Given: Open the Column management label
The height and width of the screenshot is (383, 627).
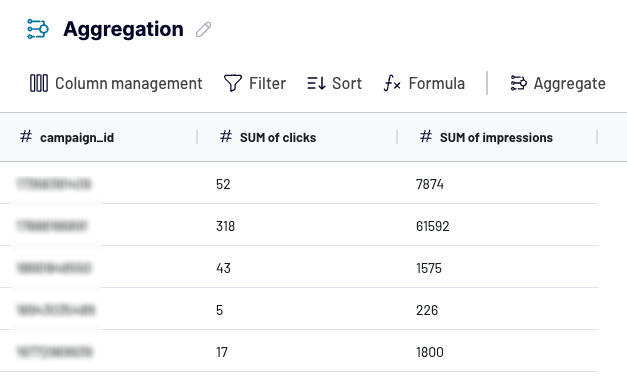Looking at the screenshot, I should pos(129,84).
